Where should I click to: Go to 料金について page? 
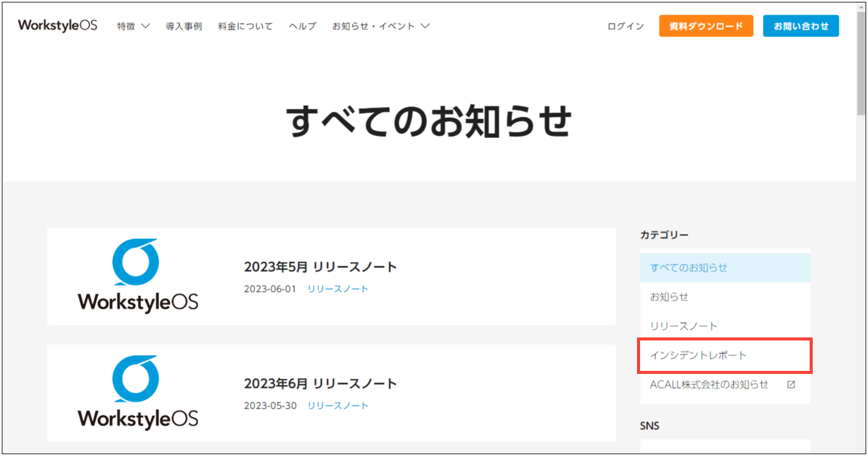point(246,26)
